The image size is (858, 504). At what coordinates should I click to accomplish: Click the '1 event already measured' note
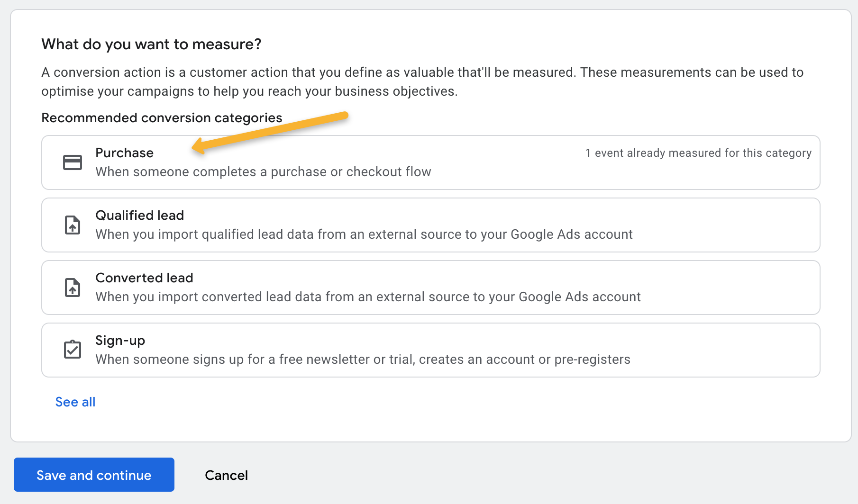[x=698, y=153]
